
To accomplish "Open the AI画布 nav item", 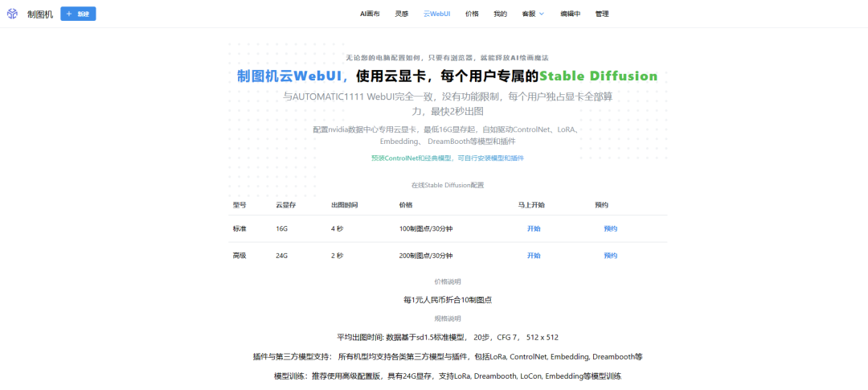I will [370, 14].
